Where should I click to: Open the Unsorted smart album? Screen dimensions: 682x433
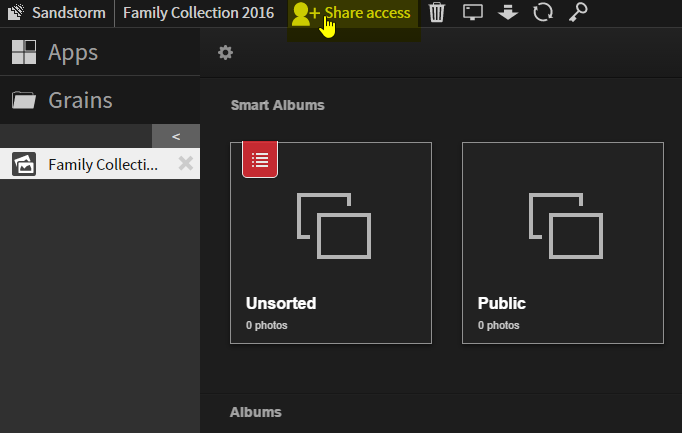pyautogui.click(x=330, y=242)
